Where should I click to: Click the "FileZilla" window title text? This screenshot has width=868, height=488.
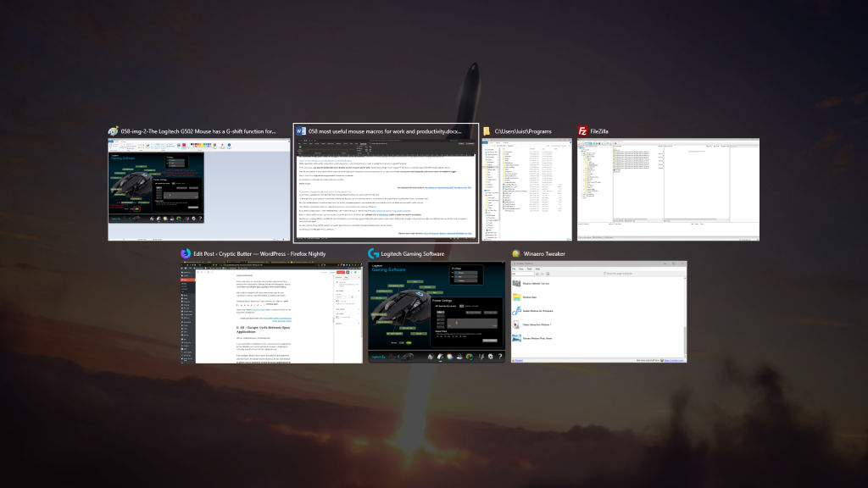(x=599, y=131)
